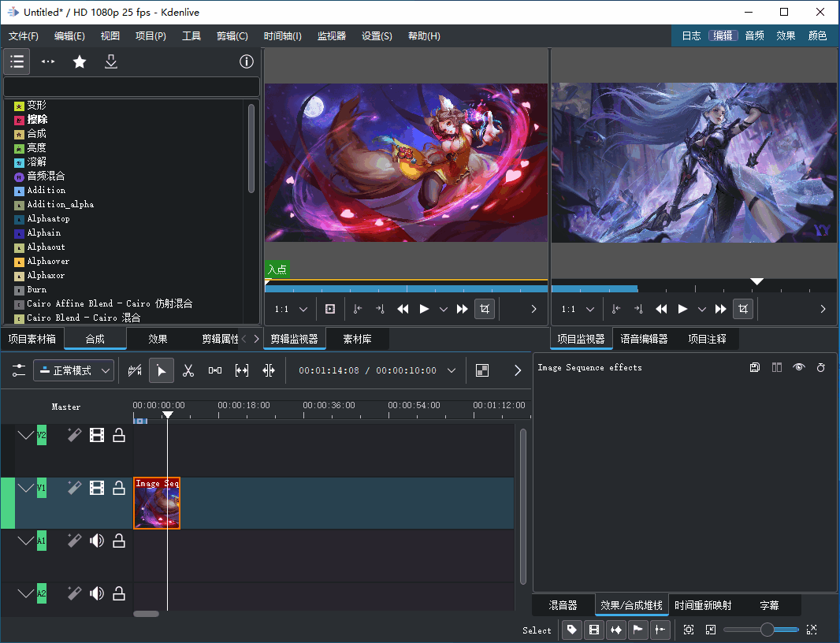Activate the Selection tool above the timeline

point(162,370)
